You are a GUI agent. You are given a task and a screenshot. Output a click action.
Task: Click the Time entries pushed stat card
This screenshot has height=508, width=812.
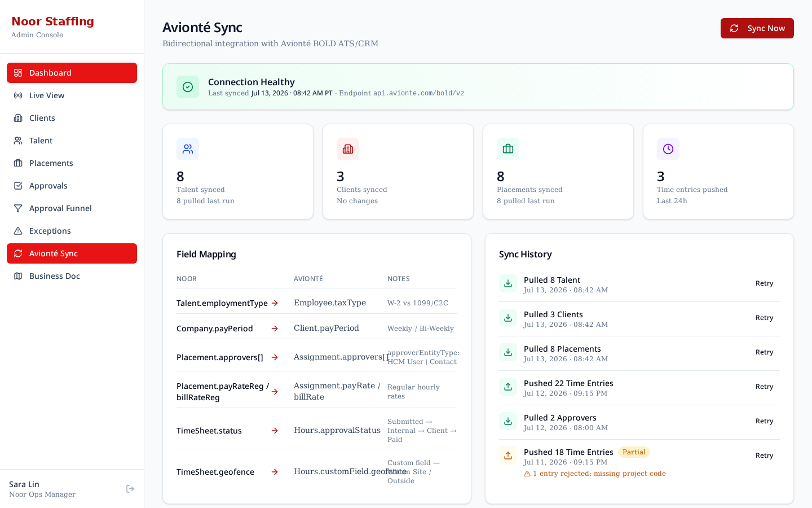point(718,172)
